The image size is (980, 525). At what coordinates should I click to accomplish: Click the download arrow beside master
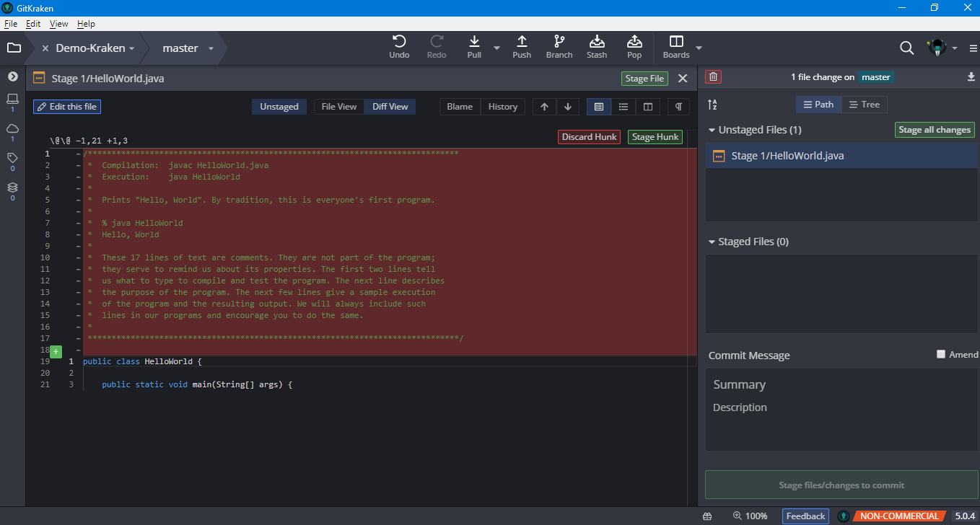[x=971, y=77]
